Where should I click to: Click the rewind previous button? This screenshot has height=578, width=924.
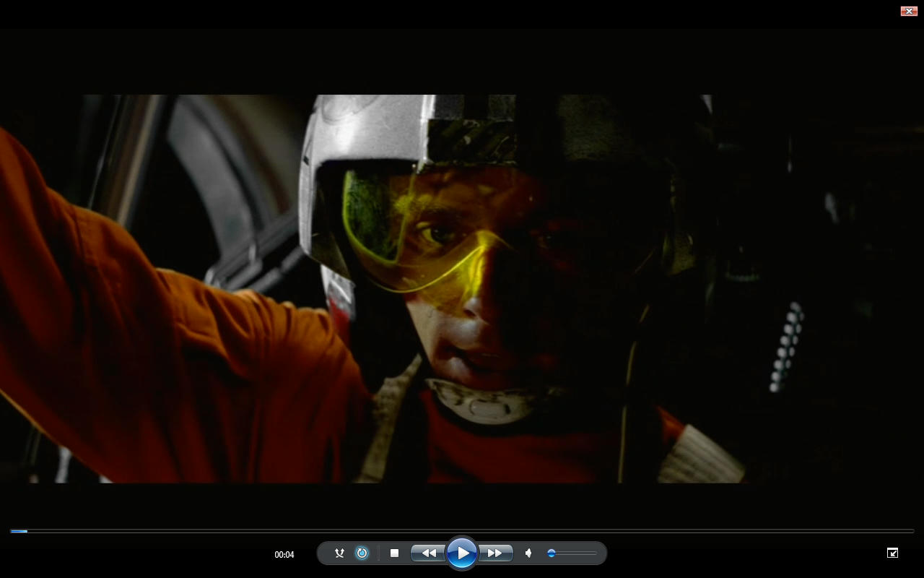pyautogui.click(x=428, y=553)
